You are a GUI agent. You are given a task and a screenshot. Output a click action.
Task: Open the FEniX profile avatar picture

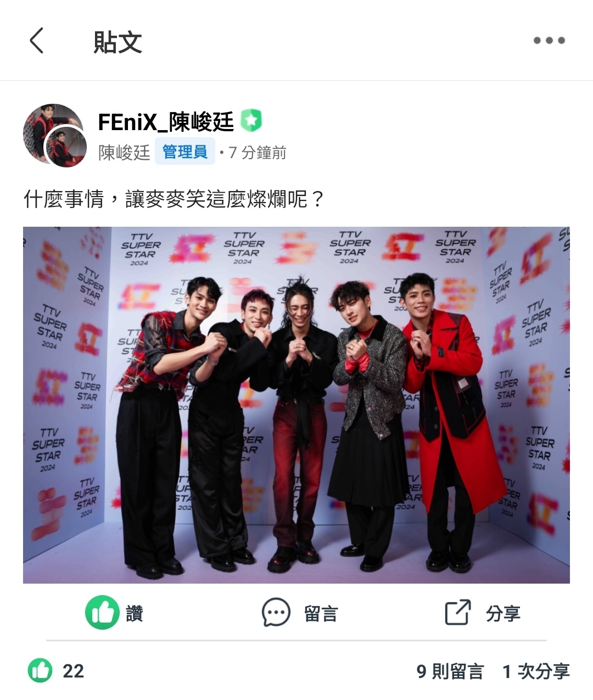pos(53,135)
